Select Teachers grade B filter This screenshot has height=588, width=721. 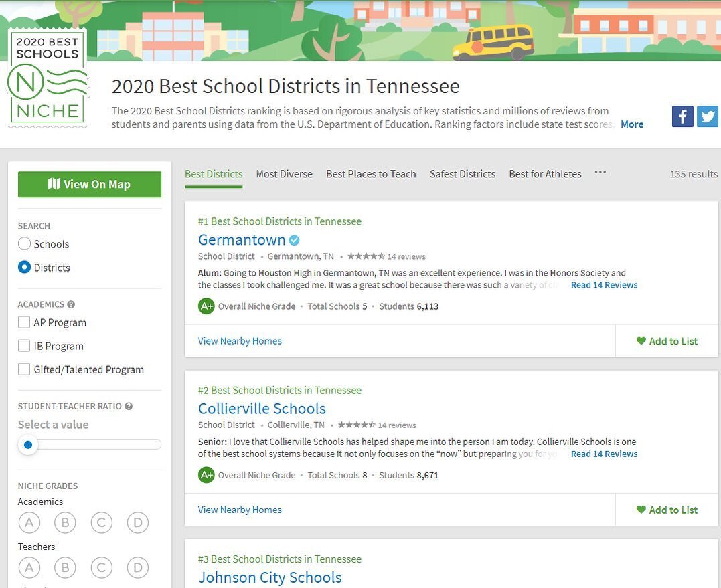(x=66, y=568)
